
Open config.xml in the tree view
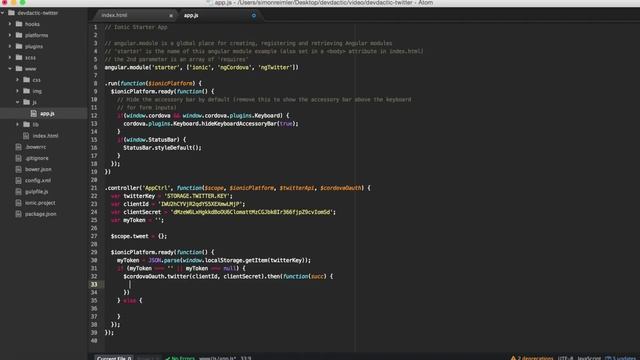coord(38,180)
